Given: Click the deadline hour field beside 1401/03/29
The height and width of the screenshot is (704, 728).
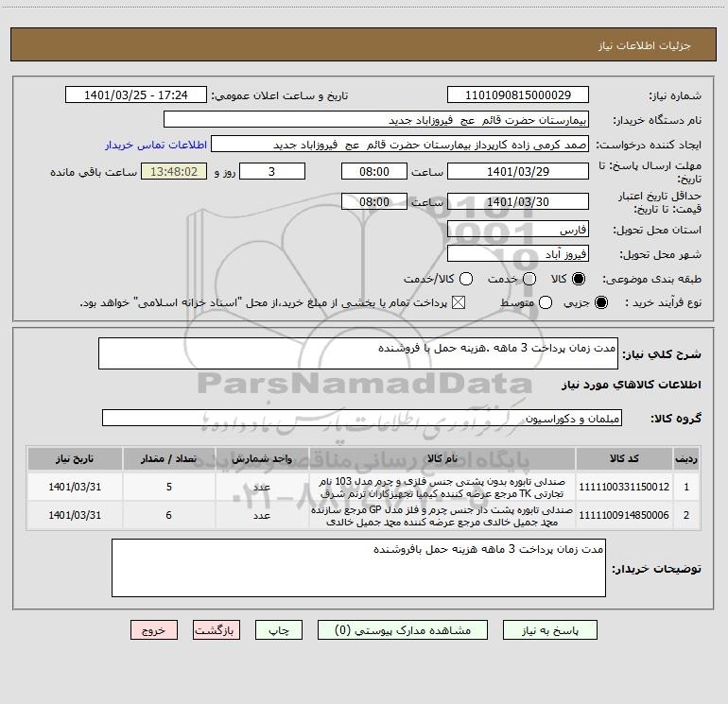Looking at the screenshot, I should coord(374,171).
